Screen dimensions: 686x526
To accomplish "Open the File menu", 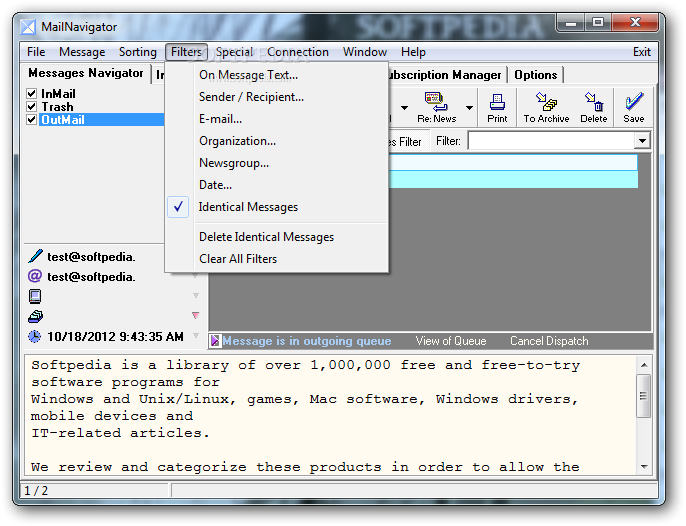I will coord(36,52).
